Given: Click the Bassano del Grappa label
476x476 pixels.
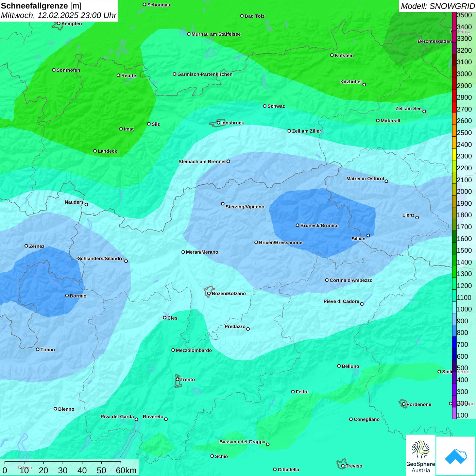Looking at the screenshot, I should pos(242,442).
